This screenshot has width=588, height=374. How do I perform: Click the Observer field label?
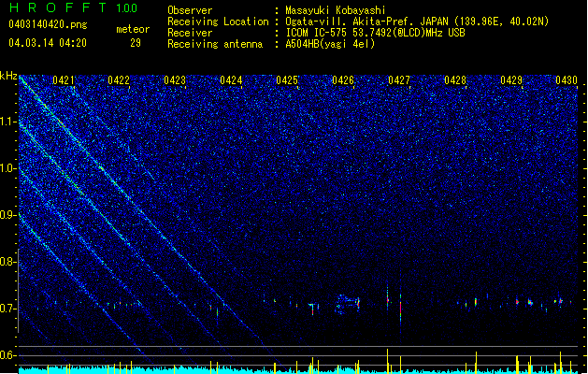tap(190, 10)
